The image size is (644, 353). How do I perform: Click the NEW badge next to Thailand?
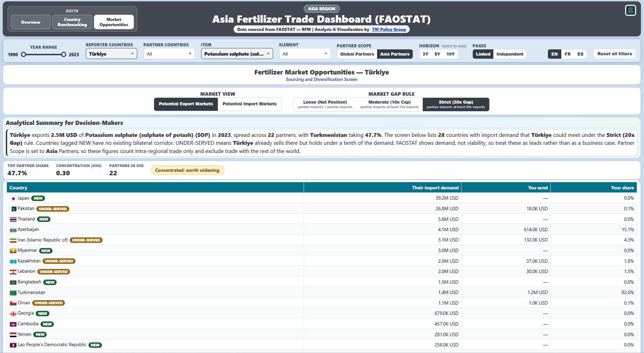tap(44, 219)
